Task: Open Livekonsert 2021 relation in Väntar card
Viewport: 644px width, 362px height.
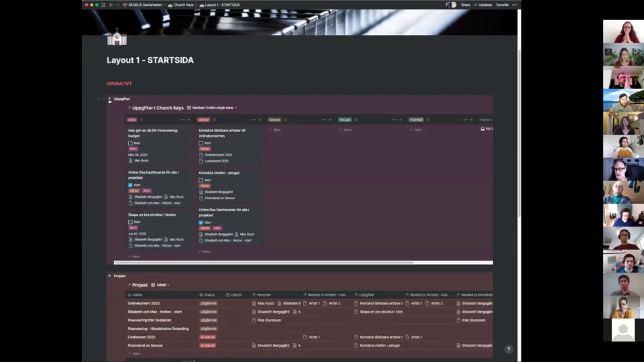Action: coord(214,161)
